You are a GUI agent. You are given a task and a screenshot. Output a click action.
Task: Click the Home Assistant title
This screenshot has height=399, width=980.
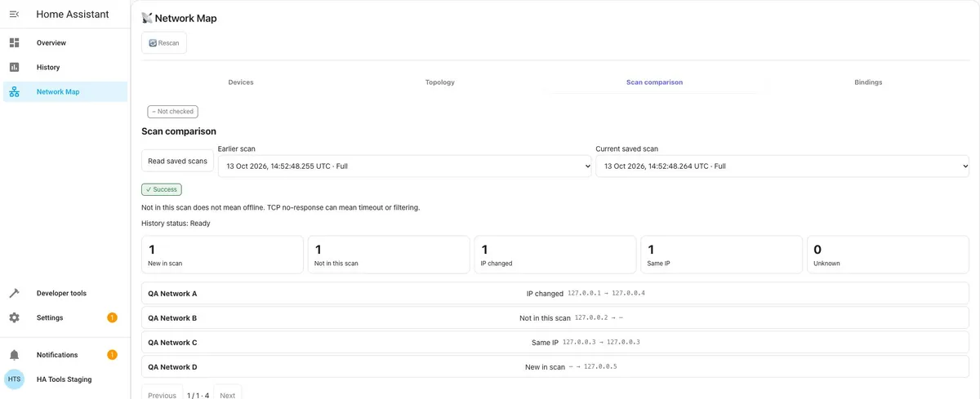[x=73, y=14]
